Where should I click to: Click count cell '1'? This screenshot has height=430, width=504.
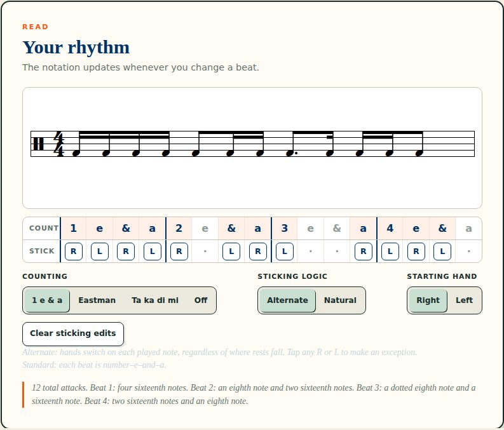point(74,228)
